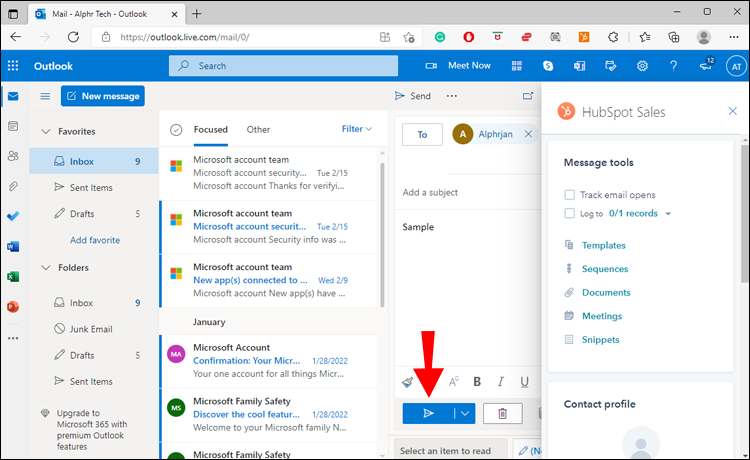Open People contacts in left rail
This screenshot has width=750, height=460.
pyautogui.click(x=13, y=156)
